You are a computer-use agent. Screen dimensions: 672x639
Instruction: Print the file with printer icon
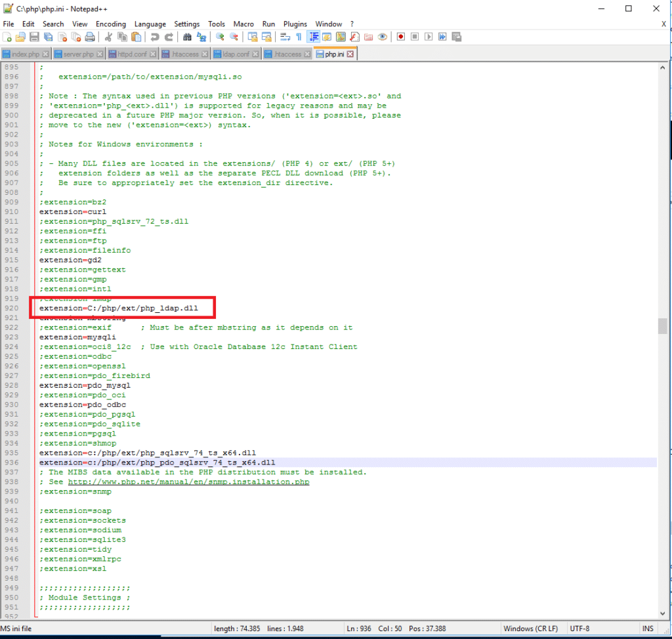click(x=90, y=37)
